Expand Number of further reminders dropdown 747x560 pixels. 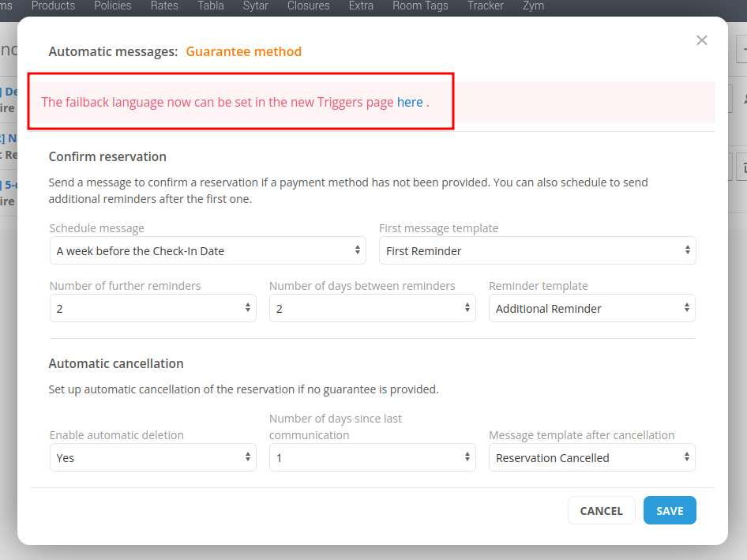coord(152,309)
